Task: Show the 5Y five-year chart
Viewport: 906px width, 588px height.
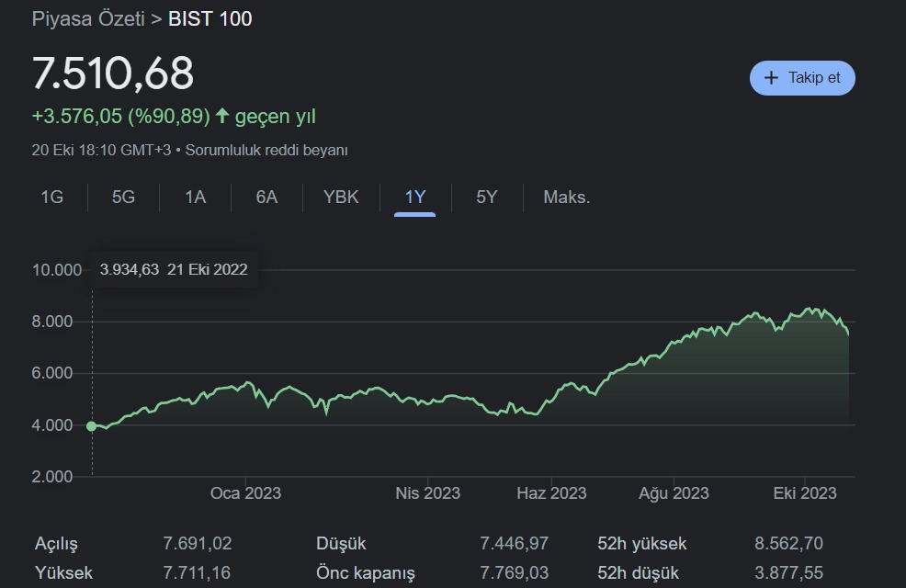Action: point(486,198)
